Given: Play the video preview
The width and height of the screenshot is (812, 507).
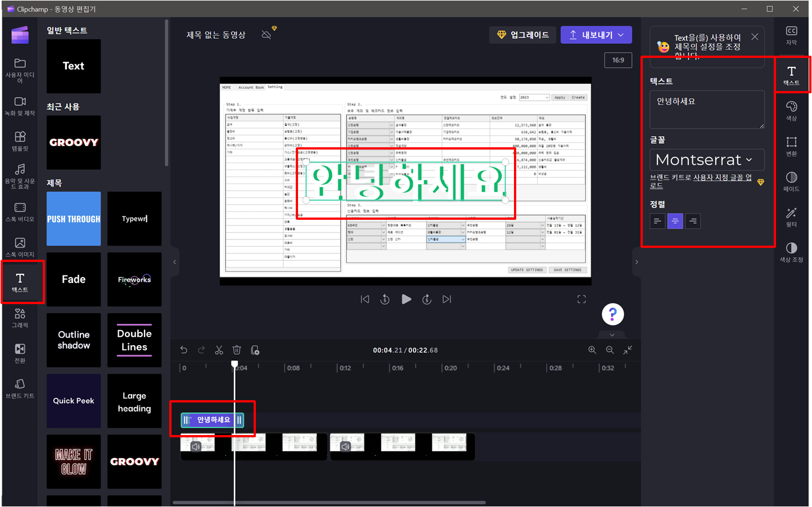Looking at the screenshot, I should (x=406, y=299).
